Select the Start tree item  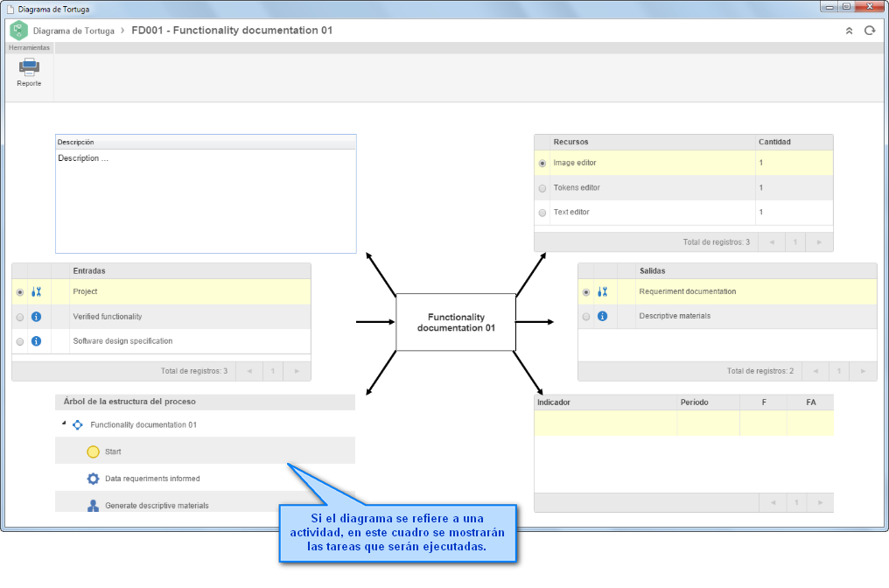[x=206, y=451]
